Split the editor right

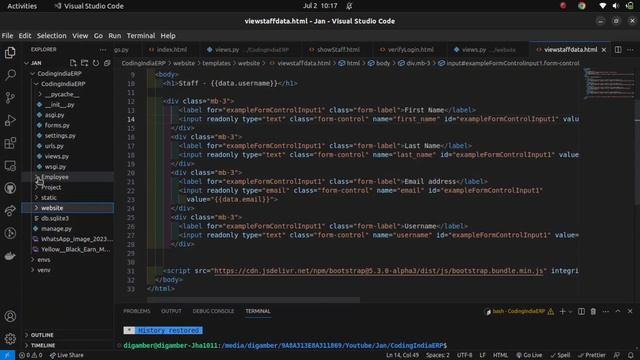[618, 49]
